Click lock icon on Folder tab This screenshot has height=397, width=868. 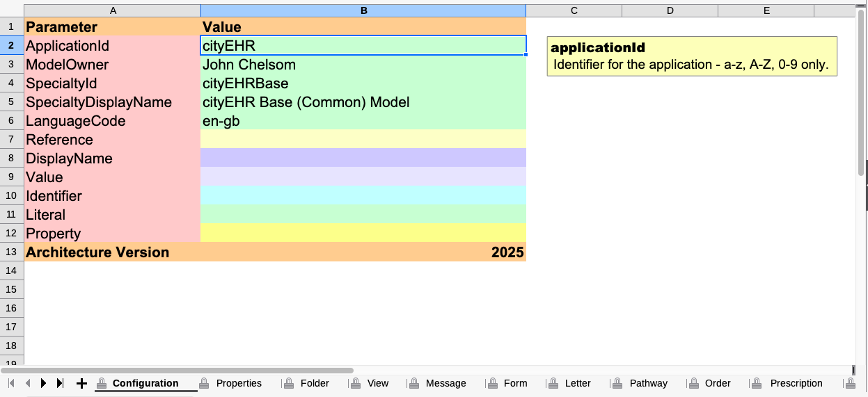pyautogui.click(x=289, y=383)
